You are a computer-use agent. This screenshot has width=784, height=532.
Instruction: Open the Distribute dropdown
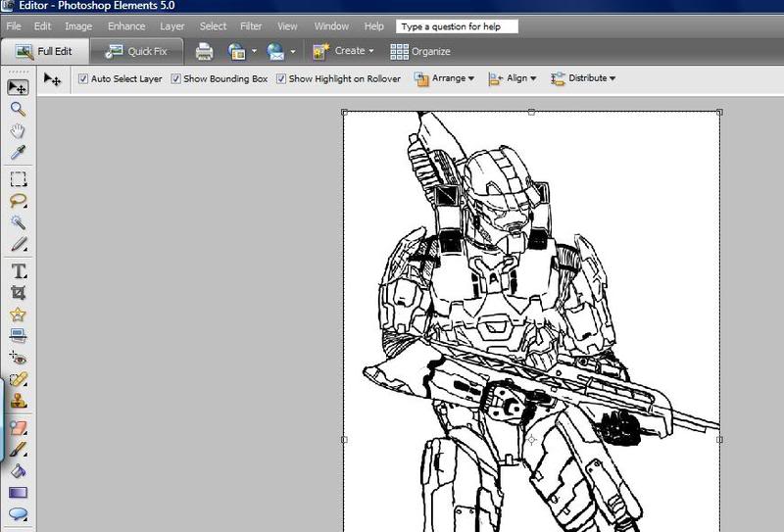tap(583, 78)
